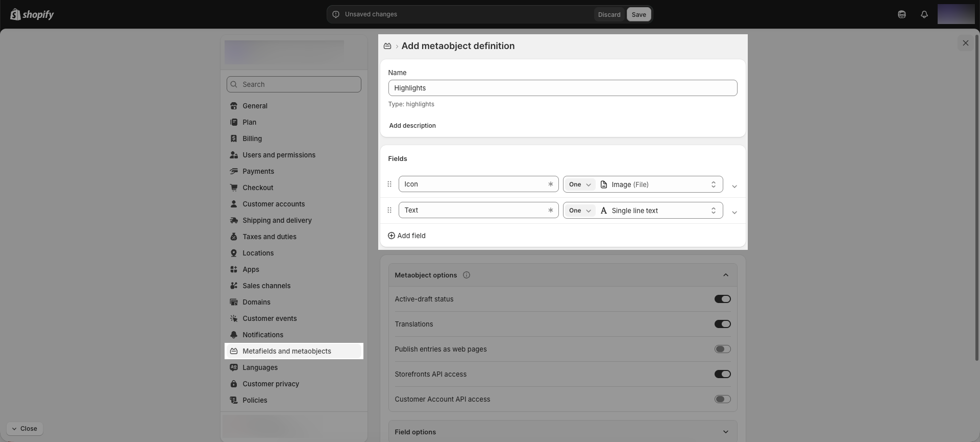Open the Image (File) type dropdown

pyautogui.click(x=658, y=184)
